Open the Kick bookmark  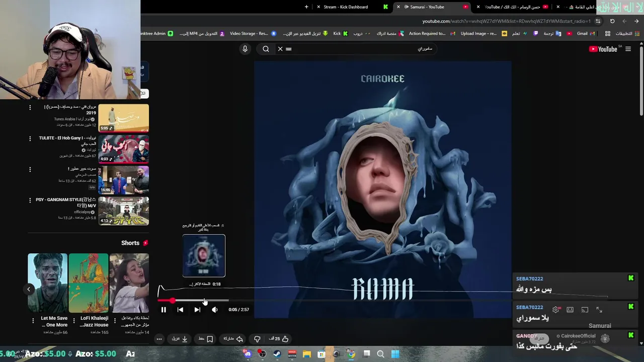(x=341, y=34)
